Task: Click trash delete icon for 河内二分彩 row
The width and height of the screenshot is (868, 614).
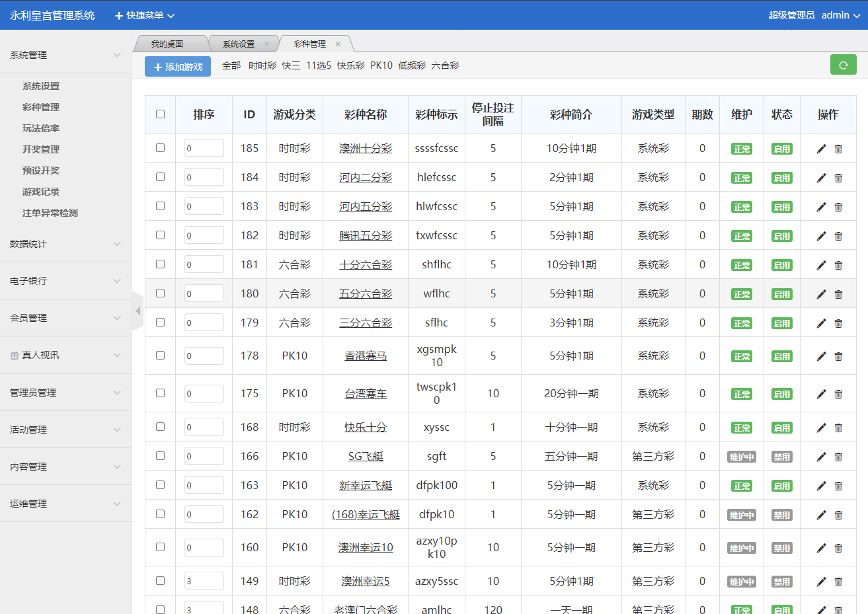Action: pos(838,178)
